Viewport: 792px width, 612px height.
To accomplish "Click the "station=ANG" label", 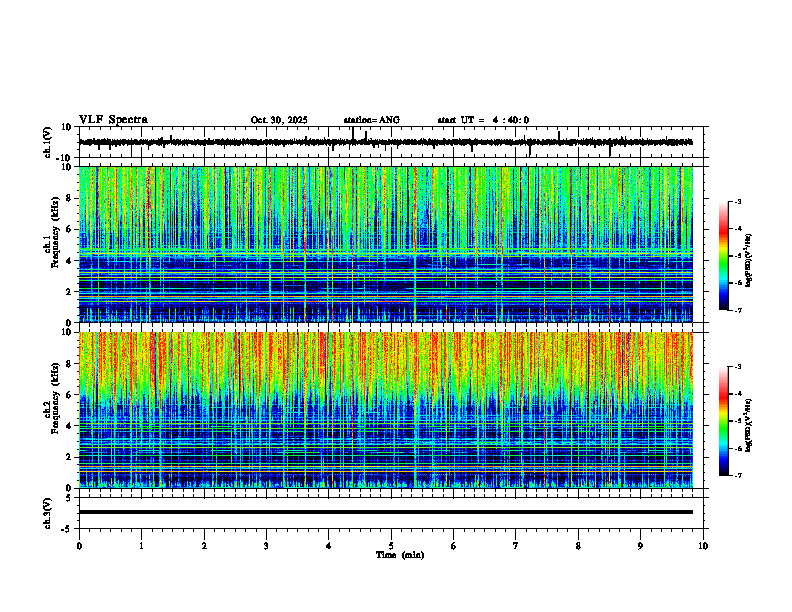I will click(x=372, y=120).
